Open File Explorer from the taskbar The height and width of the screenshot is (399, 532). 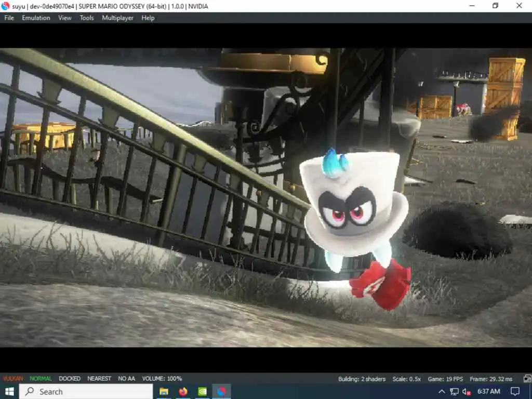pos(164,392)
